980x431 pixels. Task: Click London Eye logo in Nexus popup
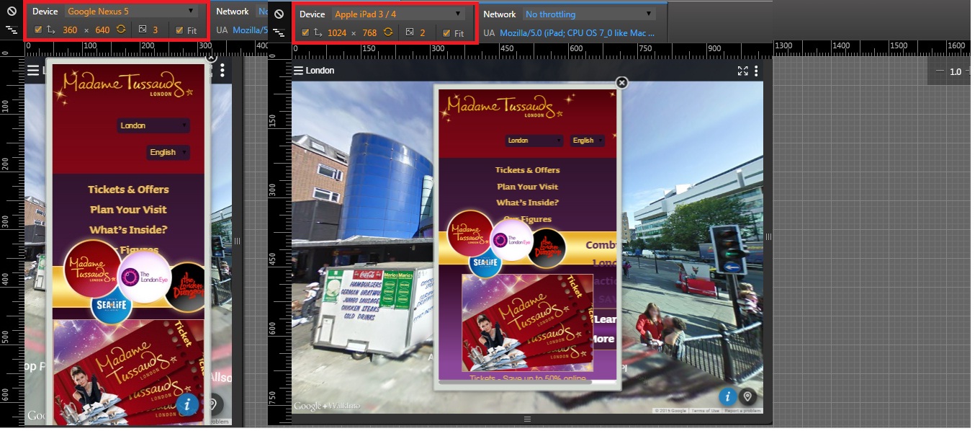[144, 276]
